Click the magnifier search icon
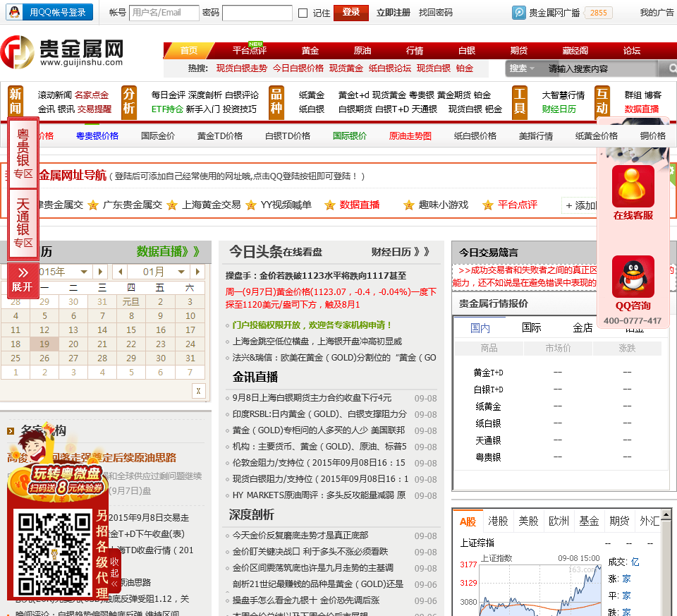Screen dimensions: 677x616 (x=672, y=68)
